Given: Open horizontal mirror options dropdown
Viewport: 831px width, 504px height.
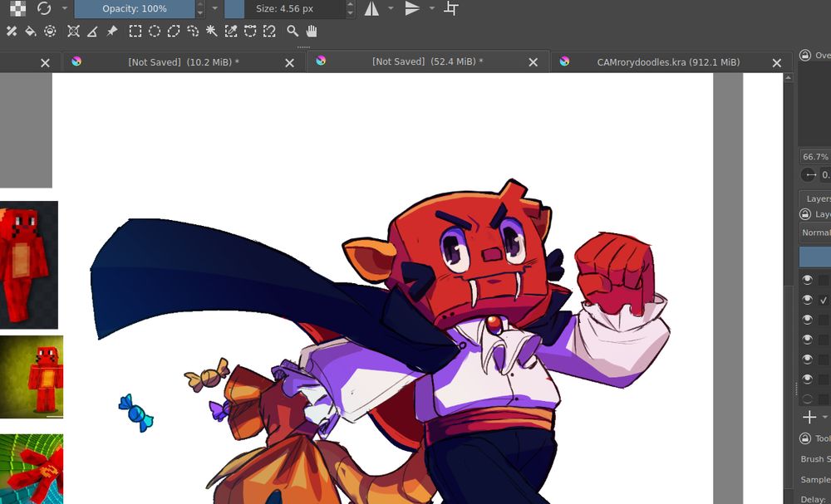Looking at the screenshot, I should (391, 8).
